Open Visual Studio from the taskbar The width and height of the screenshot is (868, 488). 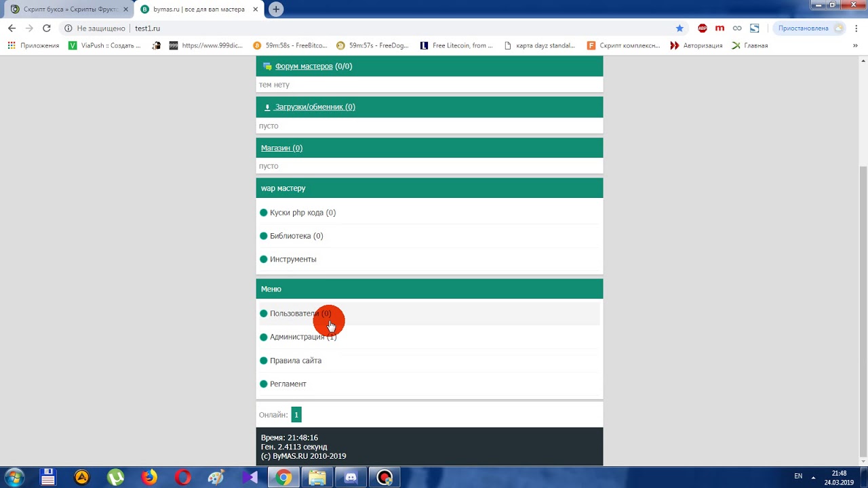tap(250, 477)
